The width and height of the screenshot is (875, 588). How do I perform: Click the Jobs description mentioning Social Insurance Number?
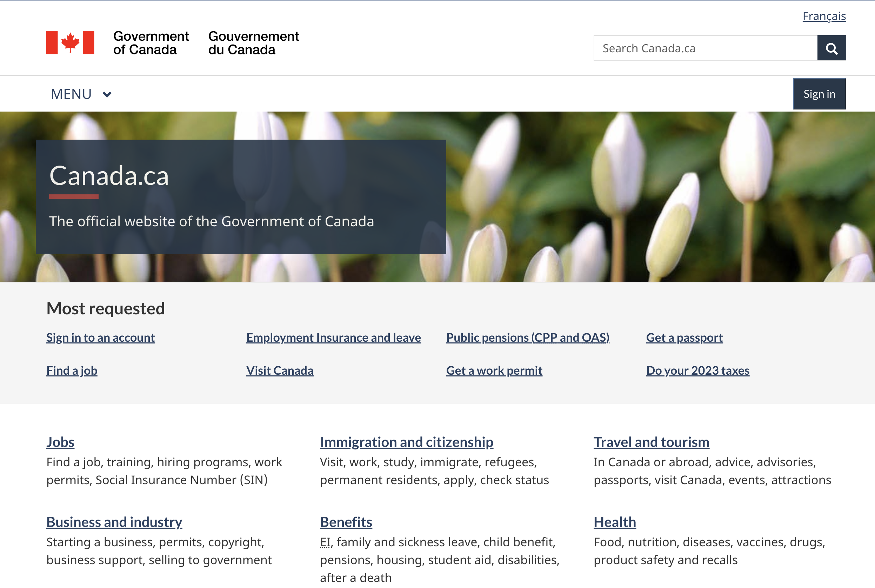point(164,471)
